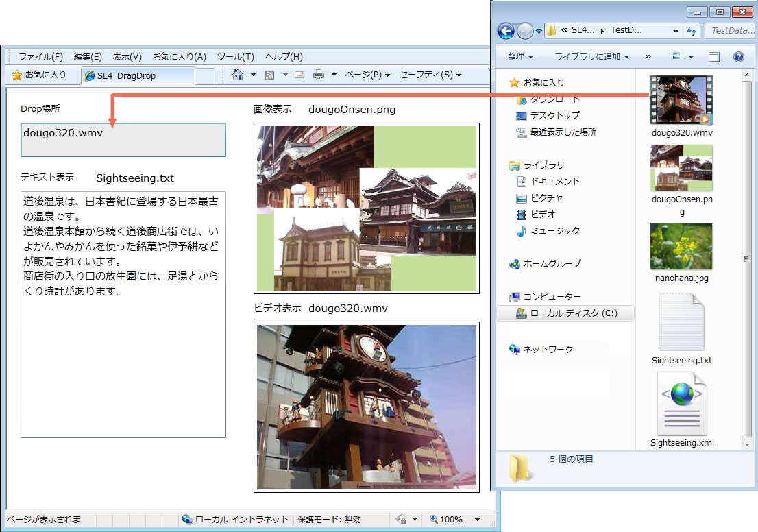Select the Sightseeing.txt file icon
Viewport: 758px width, 532px height.
tap(682, 322)
